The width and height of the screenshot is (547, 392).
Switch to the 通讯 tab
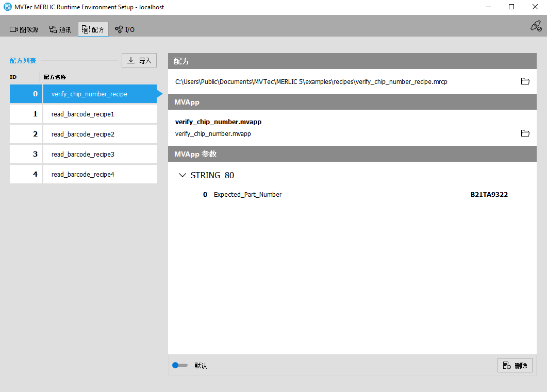60,29
